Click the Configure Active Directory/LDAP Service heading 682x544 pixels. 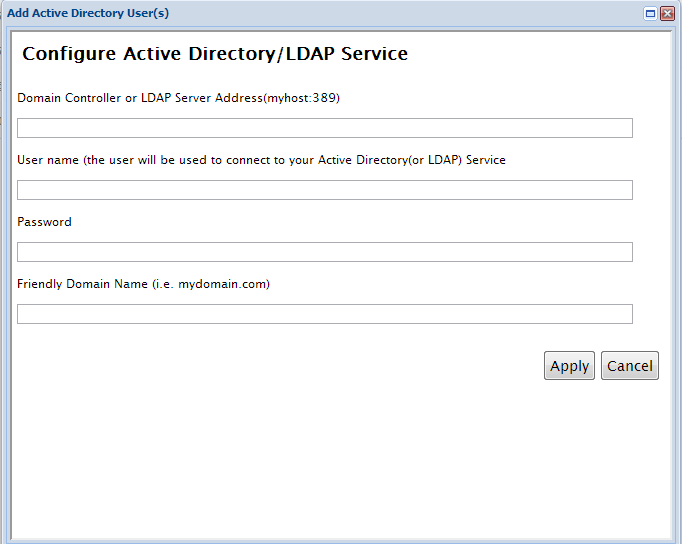215,54
